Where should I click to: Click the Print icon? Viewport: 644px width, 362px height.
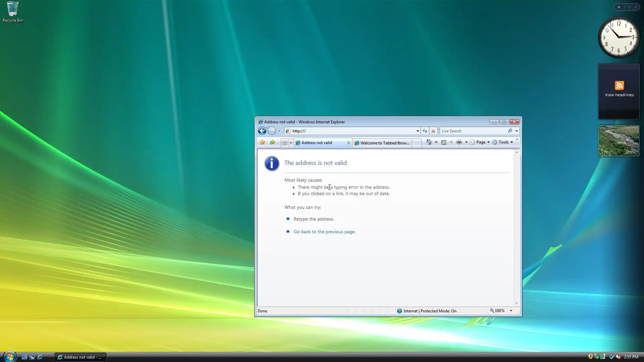pos(459,142)
